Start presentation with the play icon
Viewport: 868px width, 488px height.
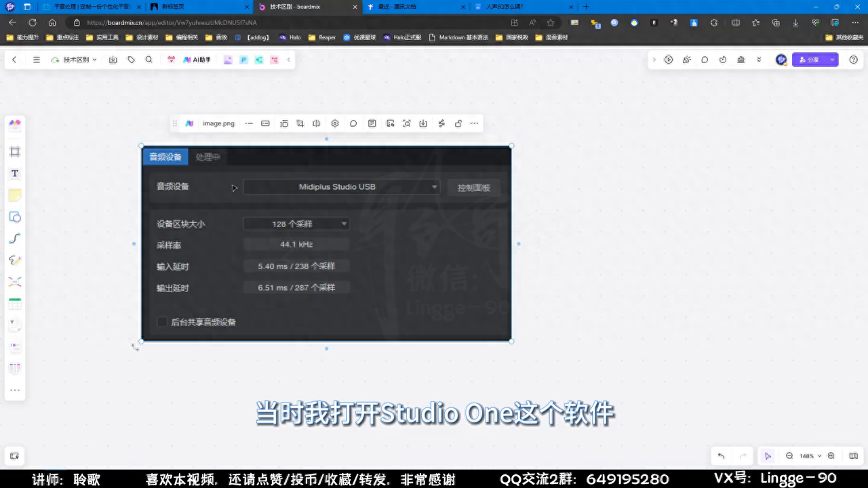click(669, 60)
